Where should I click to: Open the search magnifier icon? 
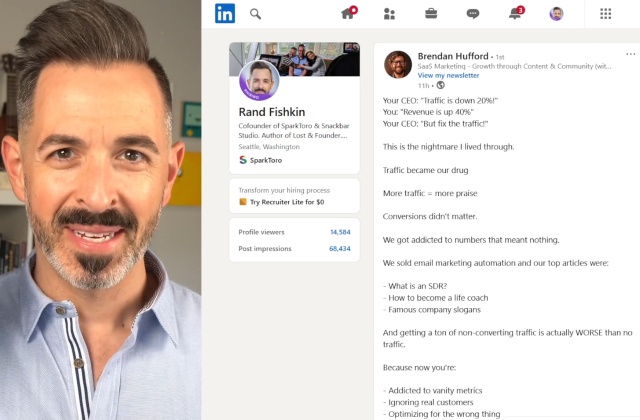pyautogui.click(x=256, y=14)
